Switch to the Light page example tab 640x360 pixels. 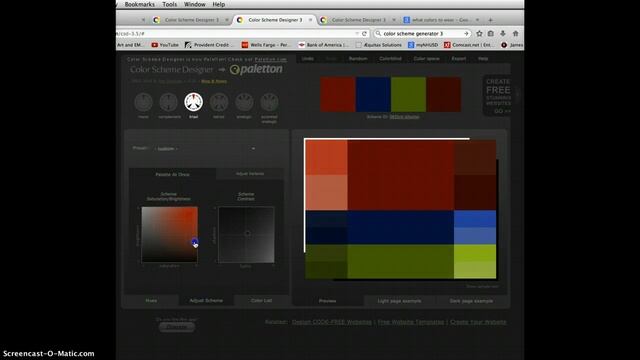(x=399, y=301)
